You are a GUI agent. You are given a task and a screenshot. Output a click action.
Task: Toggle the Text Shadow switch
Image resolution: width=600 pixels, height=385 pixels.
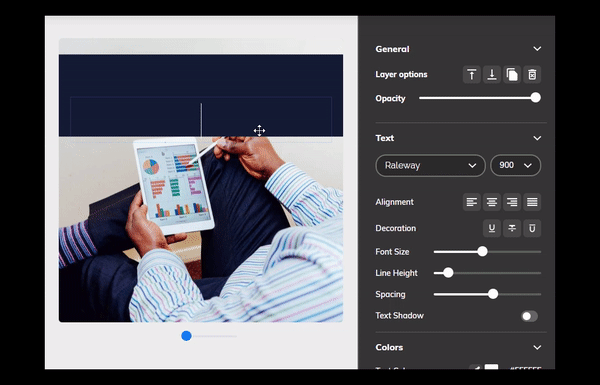tap(530, 316)
